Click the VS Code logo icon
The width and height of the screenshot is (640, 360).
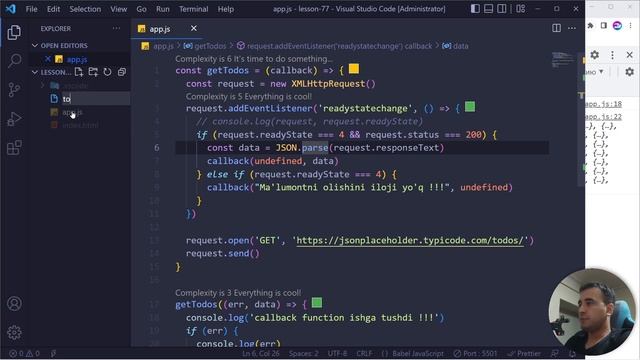[x=11, y=9]
